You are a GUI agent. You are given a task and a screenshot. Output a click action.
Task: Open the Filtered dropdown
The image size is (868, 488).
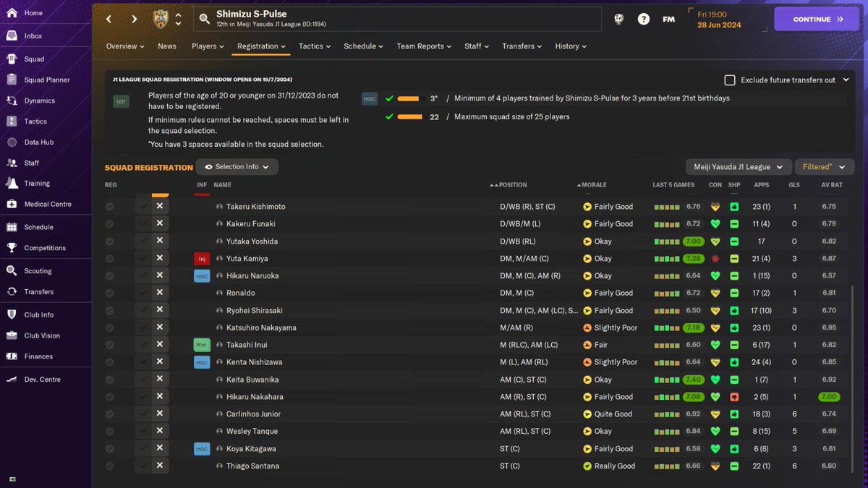(824, 167)
